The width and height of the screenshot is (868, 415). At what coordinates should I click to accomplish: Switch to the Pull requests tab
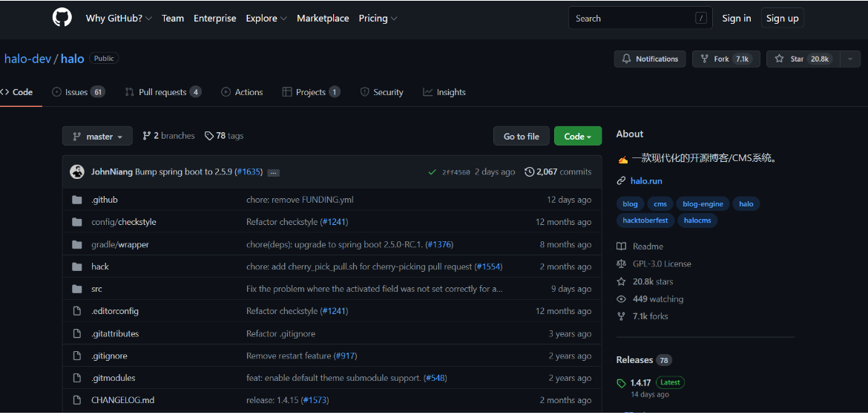(x=163, y=93)
